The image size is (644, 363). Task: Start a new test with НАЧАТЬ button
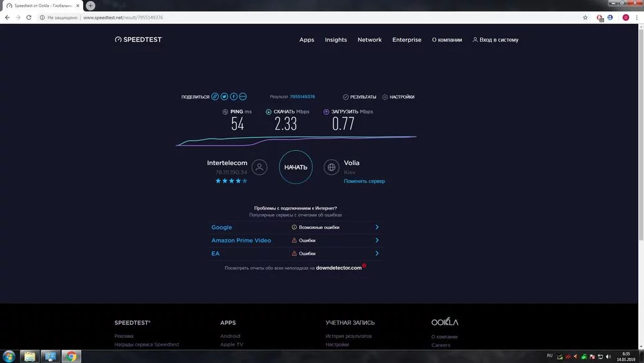(296, 167)
